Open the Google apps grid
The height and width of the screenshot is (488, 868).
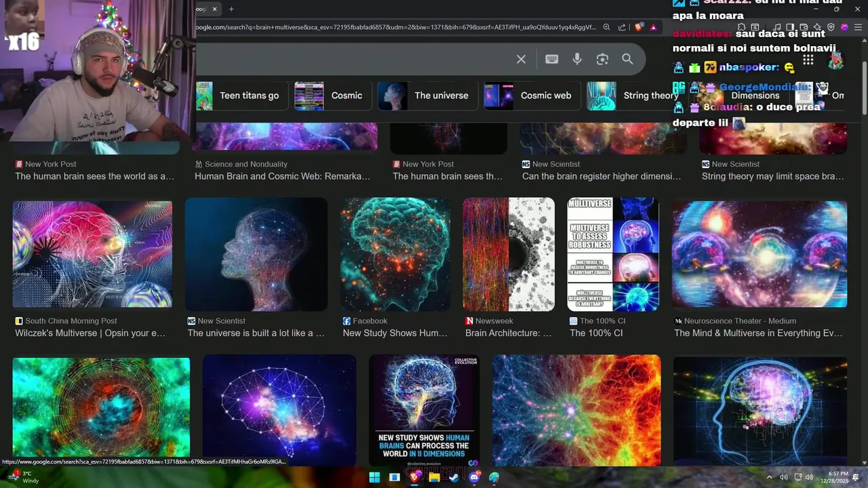(x=808, y=60)
